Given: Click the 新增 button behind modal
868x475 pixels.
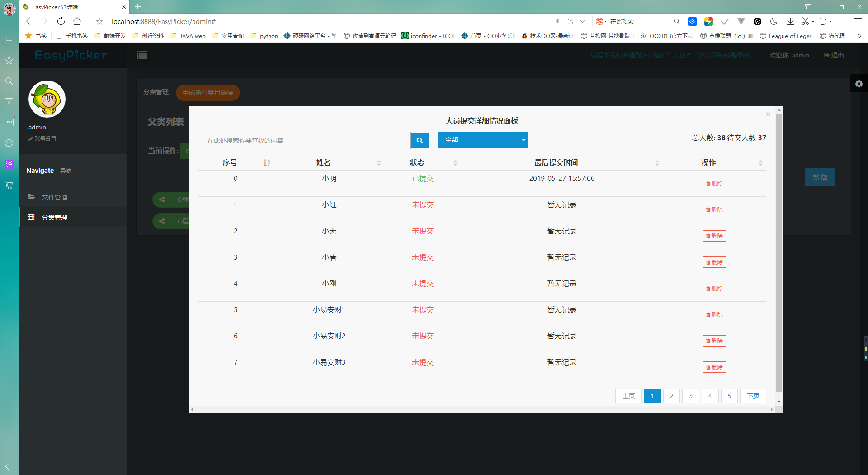Looking at the screenshot, I should pyautogui.click(x=820, y=177).
